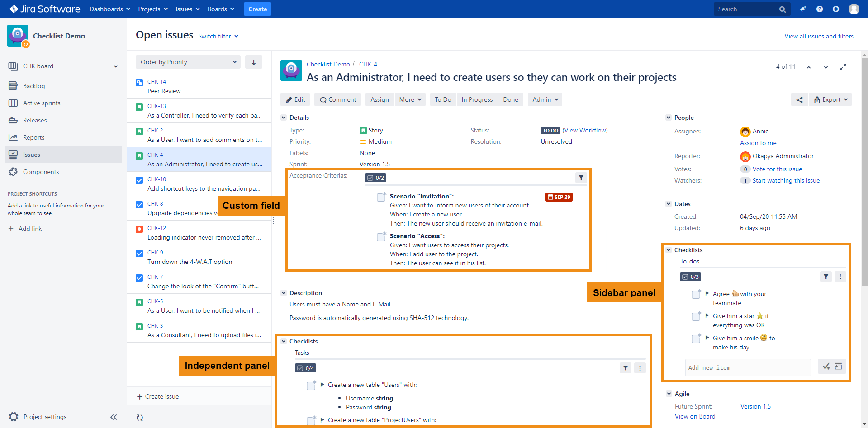Open the Boards menu
The height and width of the screenshot is (428, 868).
[220, 9]
